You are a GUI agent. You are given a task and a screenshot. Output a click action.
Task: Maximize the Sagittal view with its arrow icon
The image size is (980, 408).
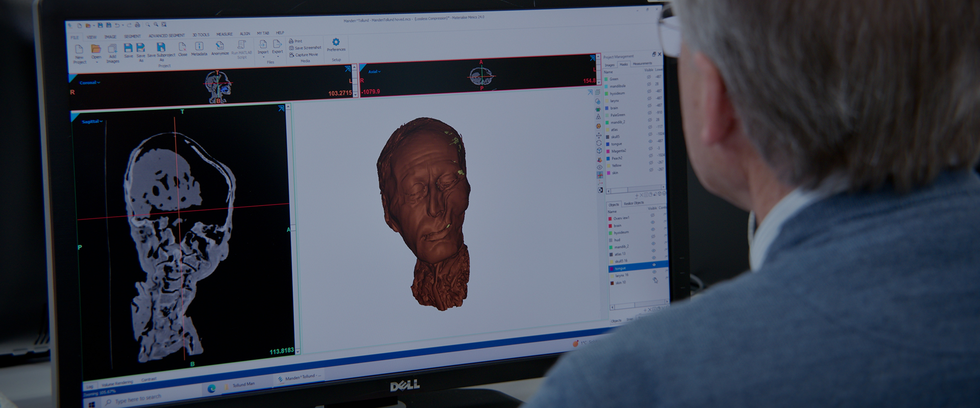point(281,109)
